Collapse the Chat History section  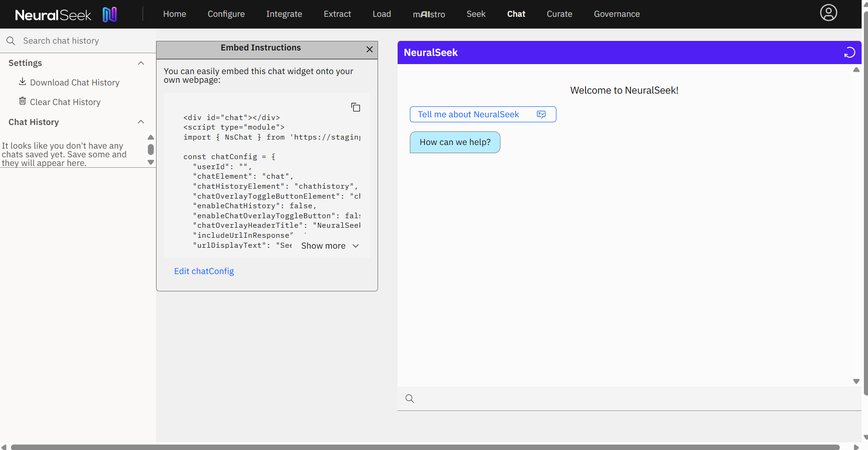click(141, 122)
